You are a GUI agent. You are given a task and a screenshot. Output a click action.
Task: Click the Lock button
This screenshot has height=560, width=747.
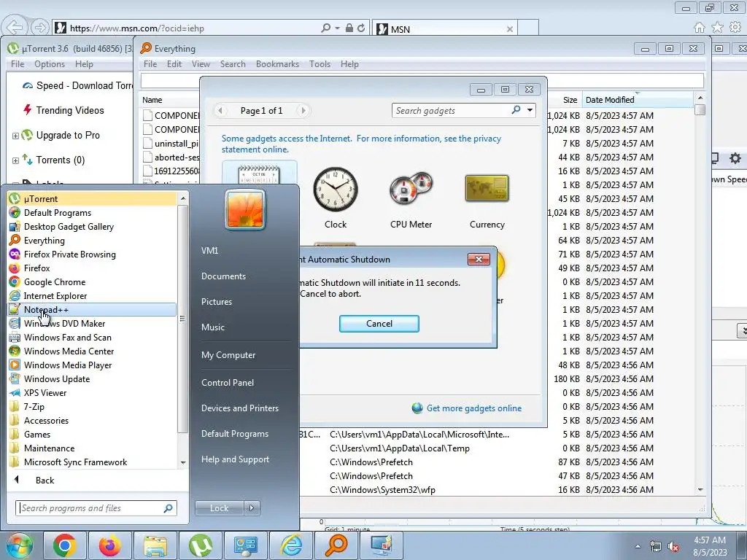219,508
